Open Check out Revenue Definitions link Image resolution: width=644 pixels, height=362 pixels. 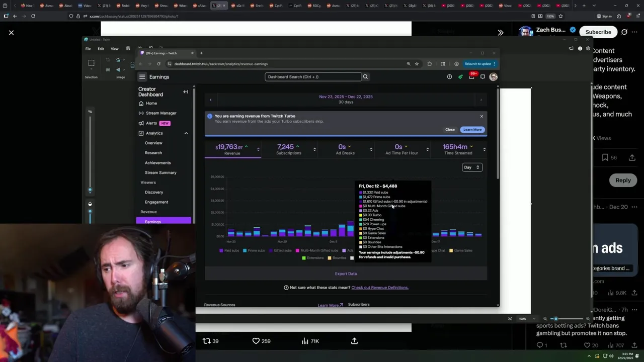[380, 288]
